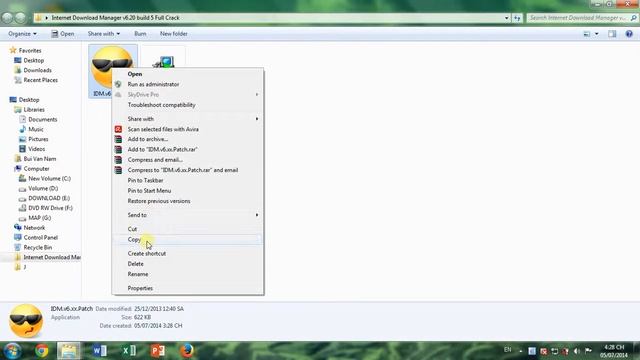Open the change view options dropdown arrow
This screenshot has height=360, width=640.
pyautogui.click(x=597, y=34)
